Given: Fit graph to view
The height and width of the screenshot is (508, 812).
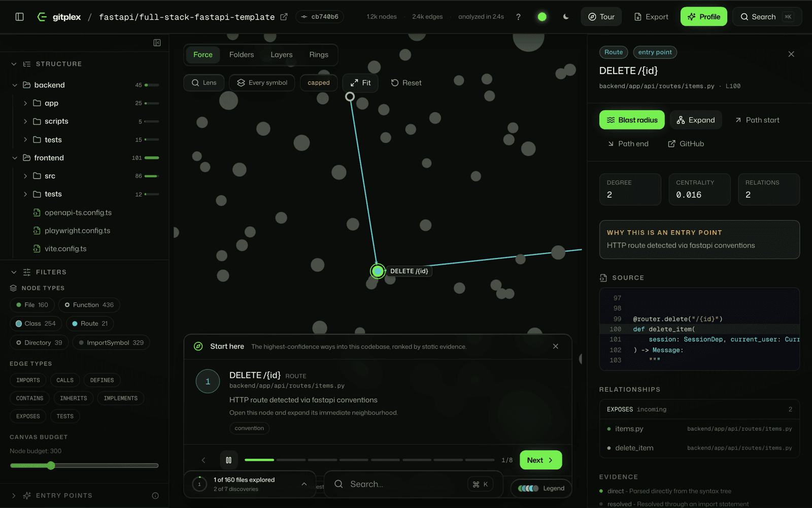Looking at the screenshot, I should 360,83.
